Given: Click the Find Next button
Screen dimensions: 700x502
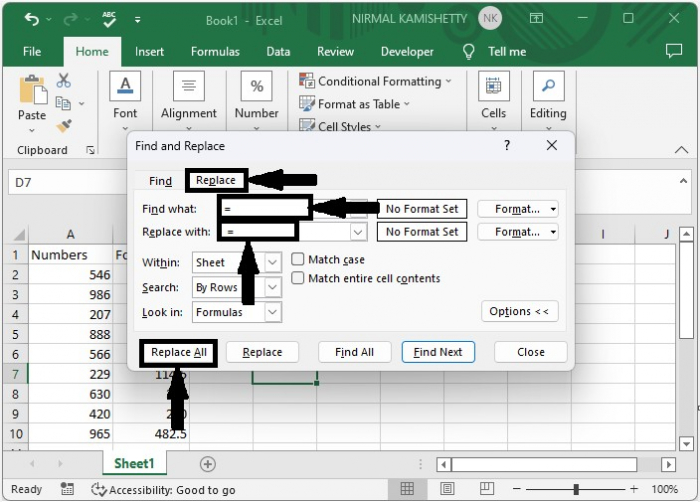Looking at the screenshot, I should pos(438,352).
